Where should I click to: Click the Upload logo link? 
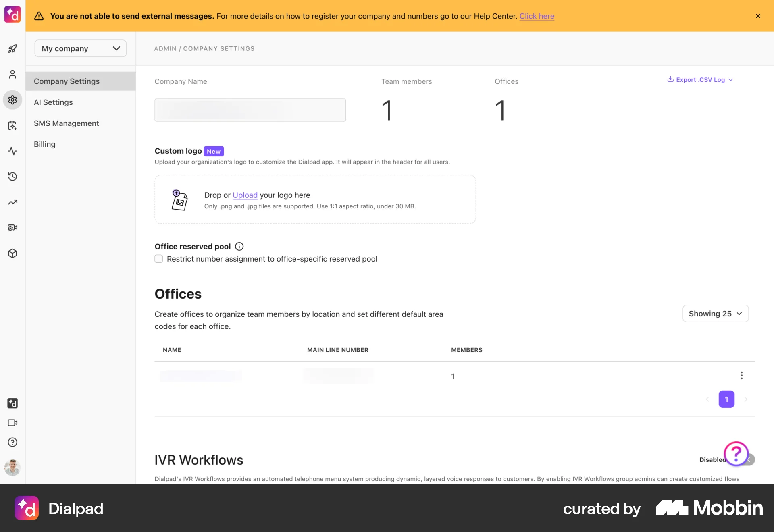[x=245, y=195]
